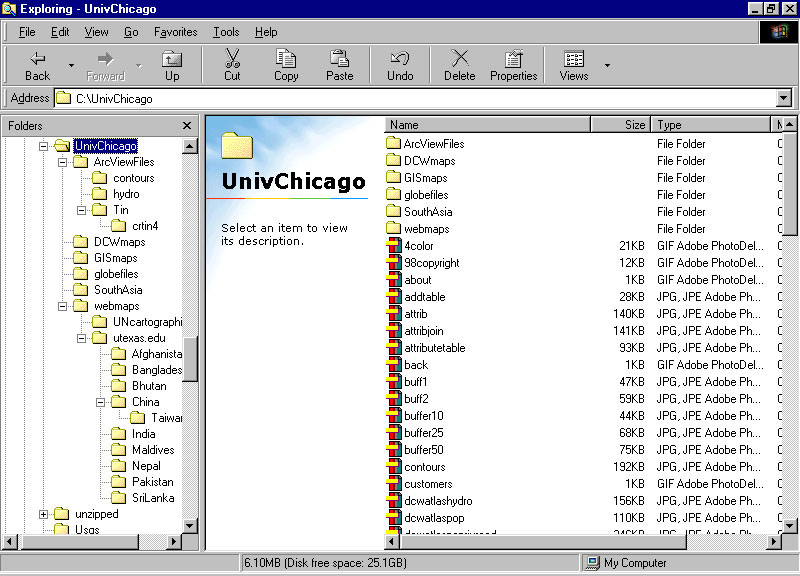This screenshot has width=800, height=576.
Task: Click the Delete toolbar icon
Action: tap(459, 59)
